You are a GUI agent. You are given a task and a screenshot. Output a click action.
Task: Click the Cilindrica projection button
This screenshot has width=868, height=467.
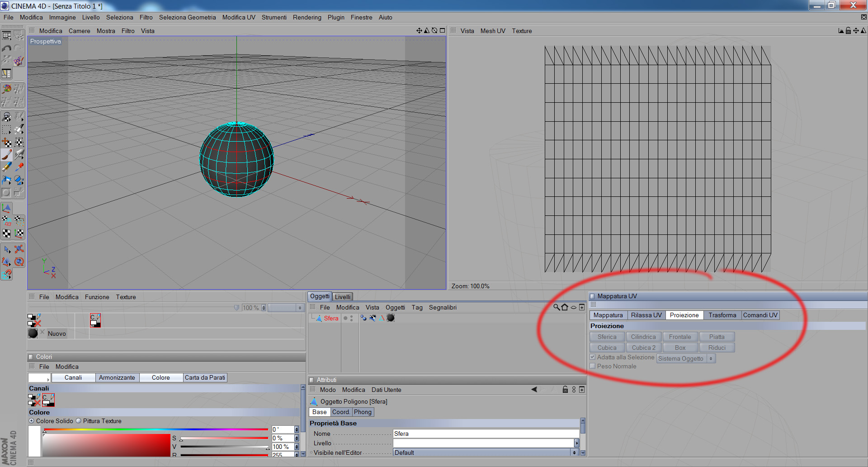point(643,337)
